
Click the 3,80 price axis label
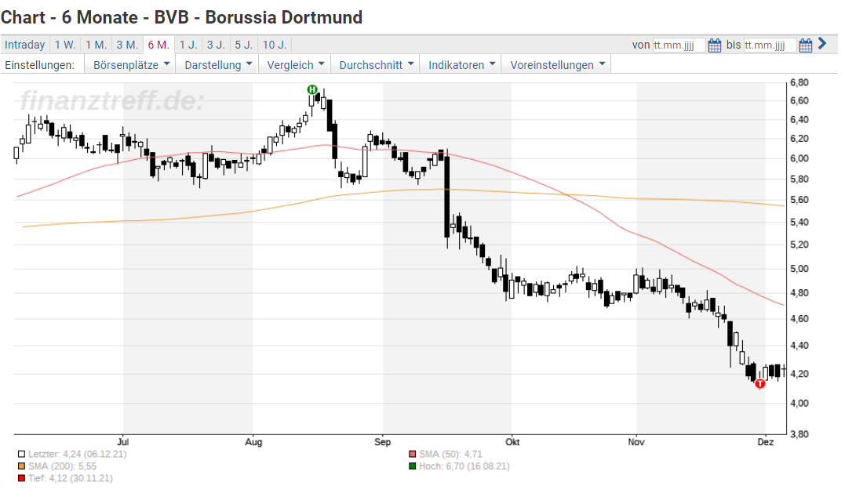(x=799, y=434)
